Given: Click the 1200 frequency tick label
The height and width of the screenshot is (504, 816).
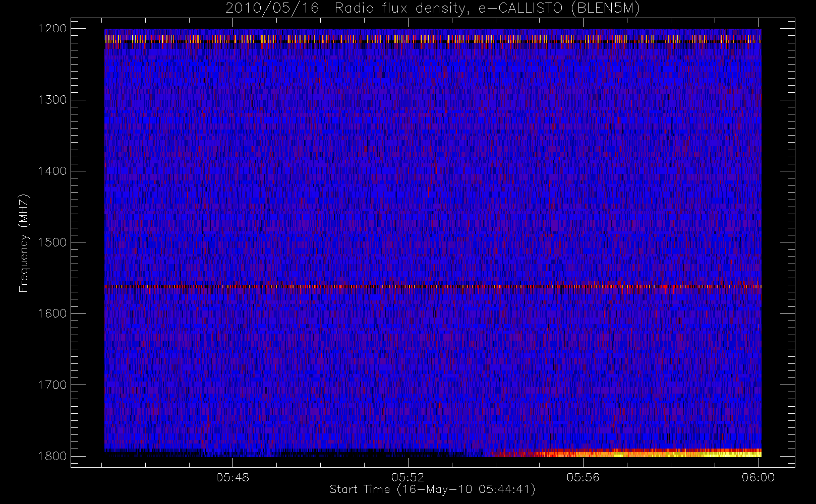Looking at the screenshot, I should click(x=53, y=29).
